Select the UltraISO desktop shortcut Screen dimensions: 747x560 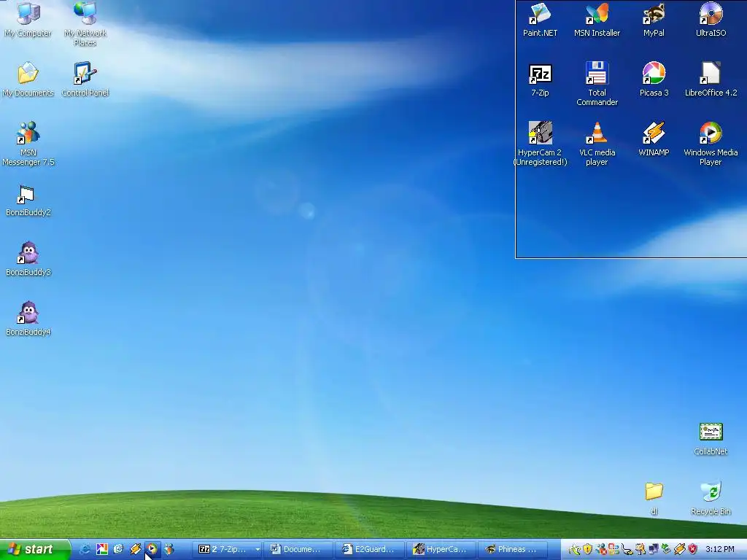(711, 19)
